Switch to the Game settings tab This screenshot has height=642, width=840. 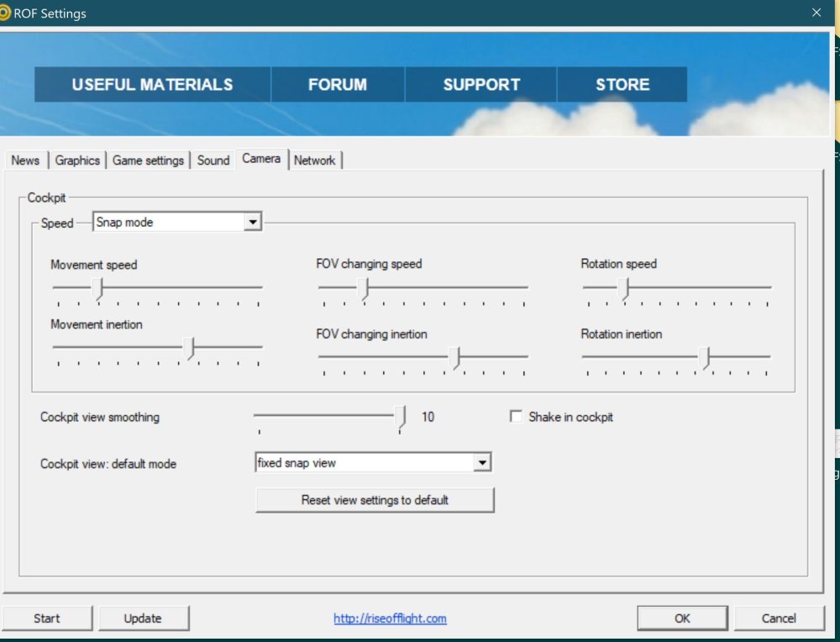coord(148,160)
